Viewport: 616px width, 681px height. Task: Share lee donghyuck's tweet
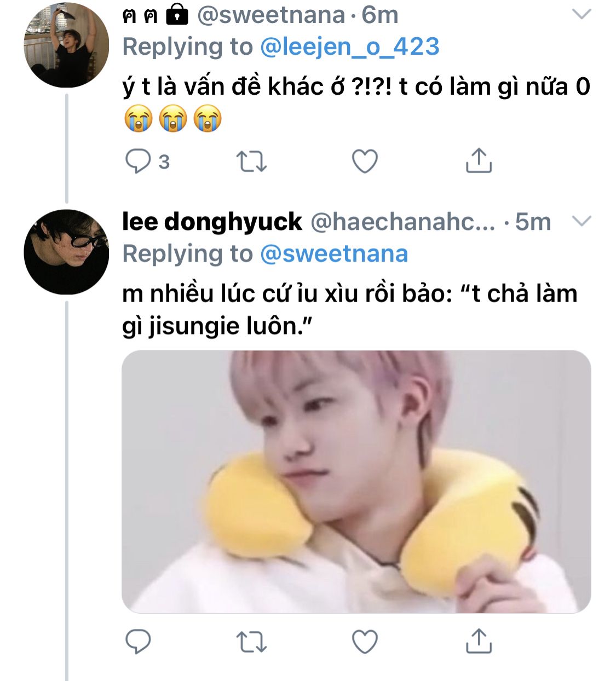479,640
